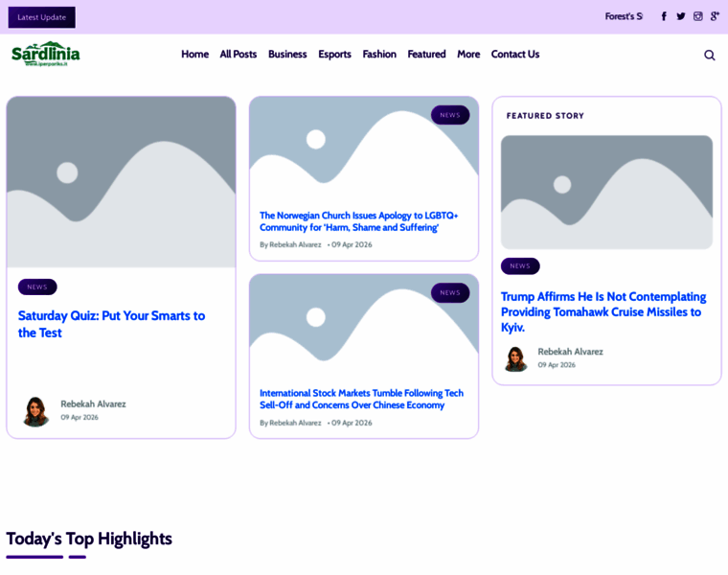Open the Esports navigation item
Screen dimensions: 728x575
click(x=334, y=55)
